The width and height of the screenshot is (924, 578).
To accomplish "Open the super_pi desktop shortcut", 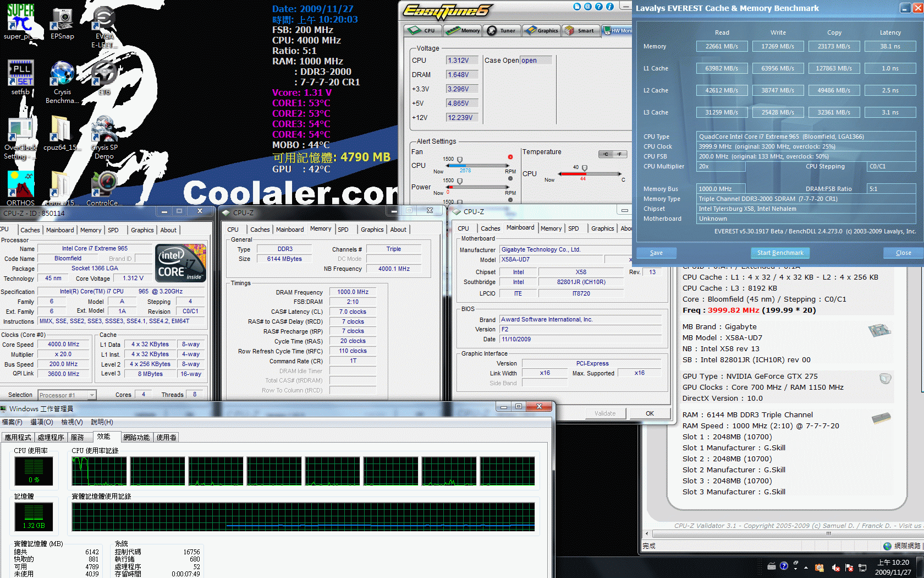I will tap(20, 22).
